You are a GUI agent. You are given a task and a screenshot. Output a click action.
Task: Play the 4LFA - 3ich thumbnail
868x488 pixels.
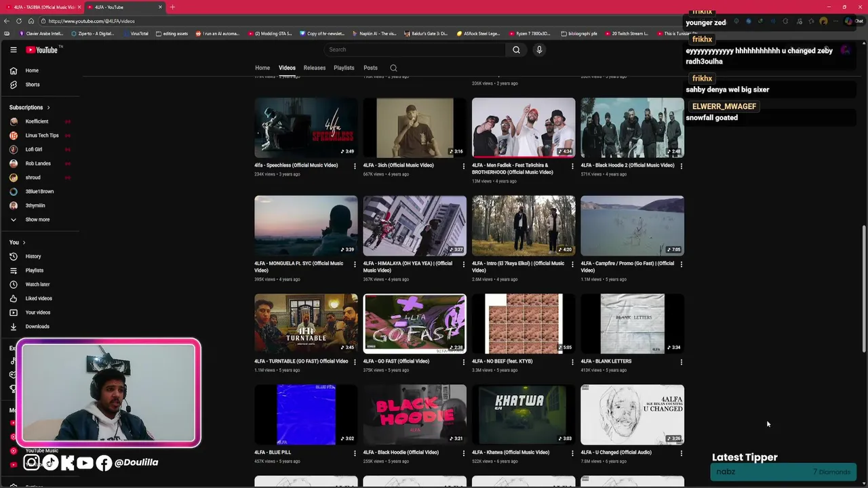coord(415,127)
